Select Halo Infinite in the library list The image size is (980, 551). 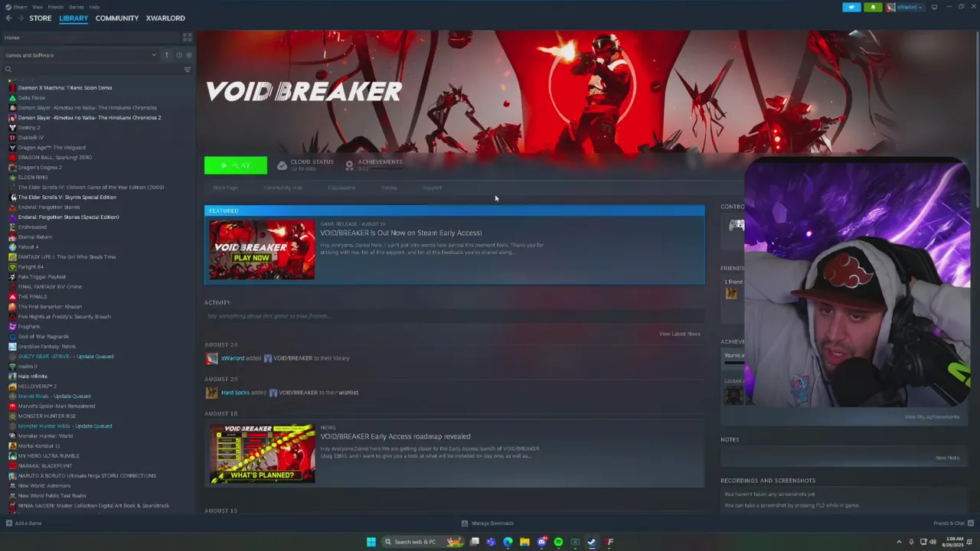pos(32,377)
